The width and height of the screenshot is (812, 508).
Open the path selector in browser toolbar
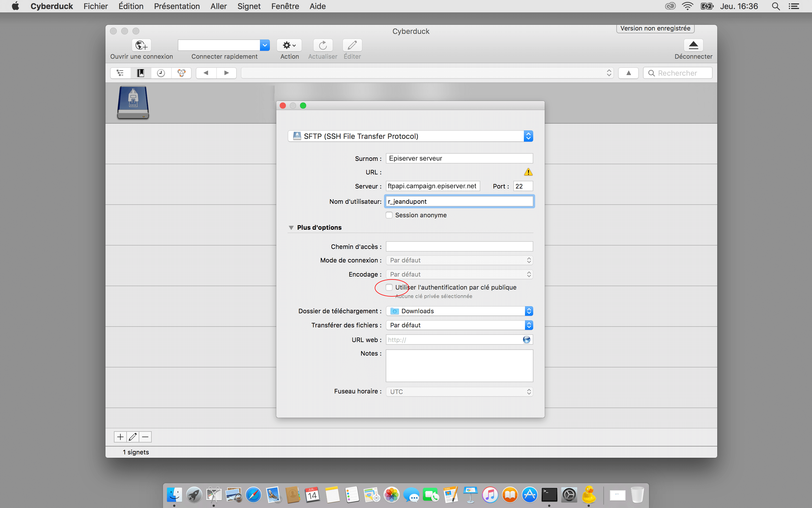427,73
